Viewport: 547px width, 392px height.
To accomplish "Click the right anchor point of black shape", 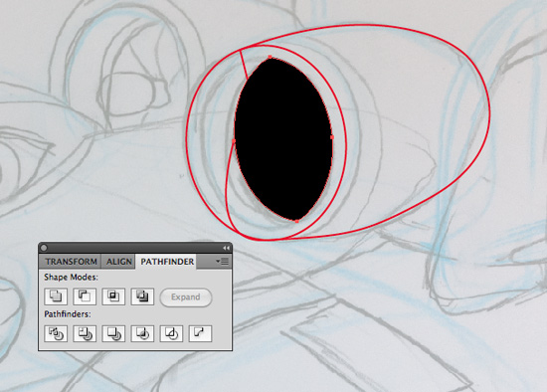I will (x=332, y=137).
